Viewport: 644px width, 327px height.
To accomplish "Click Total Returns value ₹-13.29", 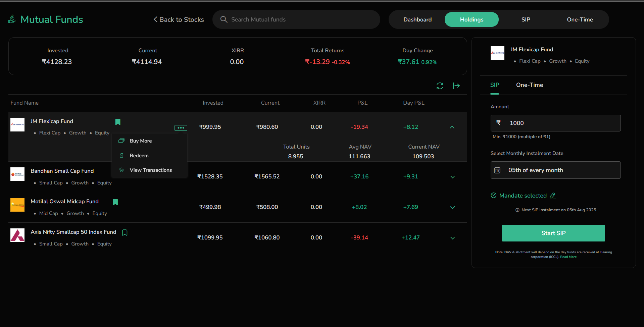I will click(x=317, y=62).
